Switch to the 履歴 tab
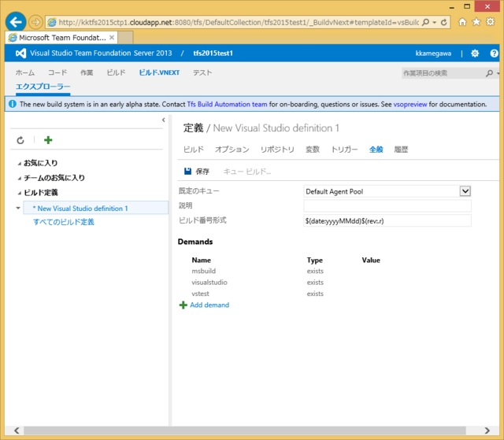 point(401,150)
